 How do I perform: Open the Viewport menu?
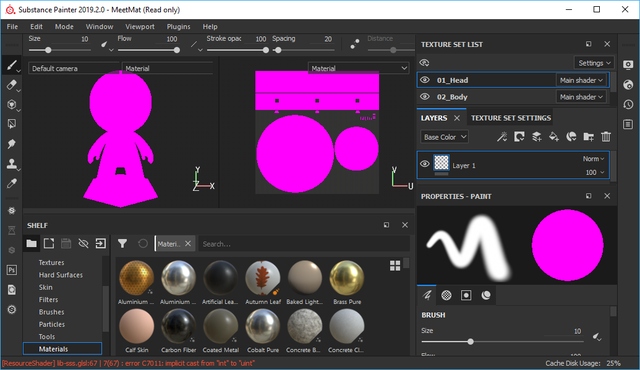click(x=140, y=27)
